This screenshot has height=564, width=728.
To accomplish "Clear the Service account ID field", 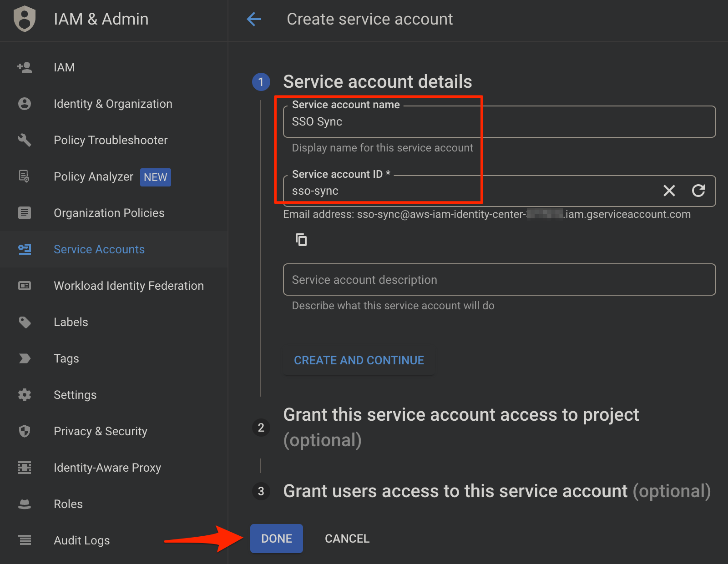I will pyautogui.click(x=669, y=191).
